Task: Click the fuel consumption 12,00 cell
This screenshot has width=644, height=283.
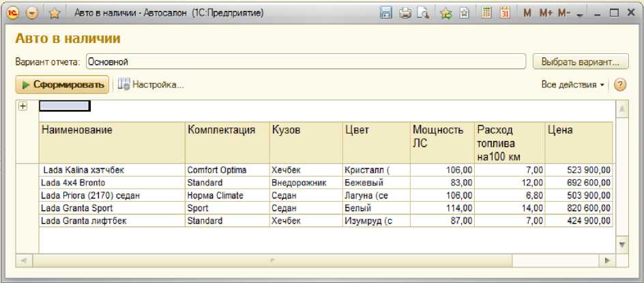Action: coord(510,183)
